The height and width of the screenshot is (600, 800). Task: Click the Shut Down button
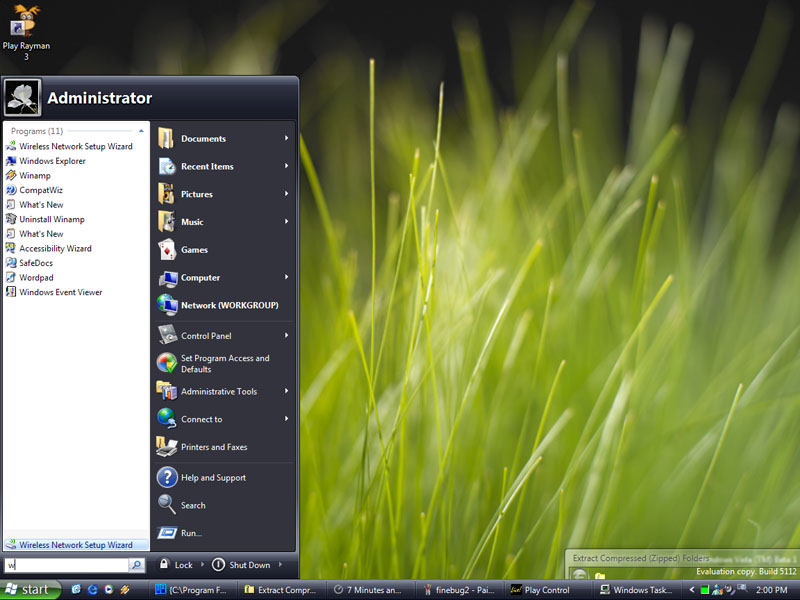tap(241, 565)
